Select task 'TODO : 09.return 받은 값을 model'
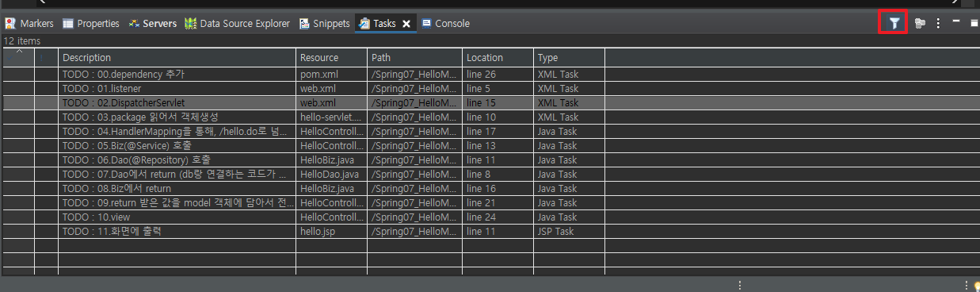Viewport: 980px width, 292px height. tap(177, 202)
